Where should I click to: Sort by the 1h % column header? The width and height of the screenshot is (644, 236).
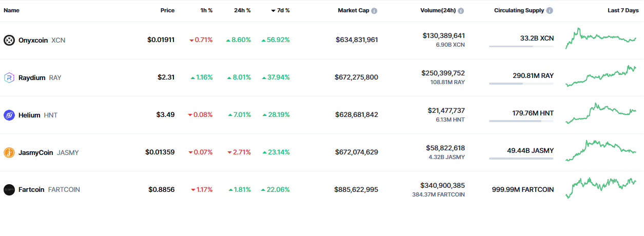coord(206,10)
